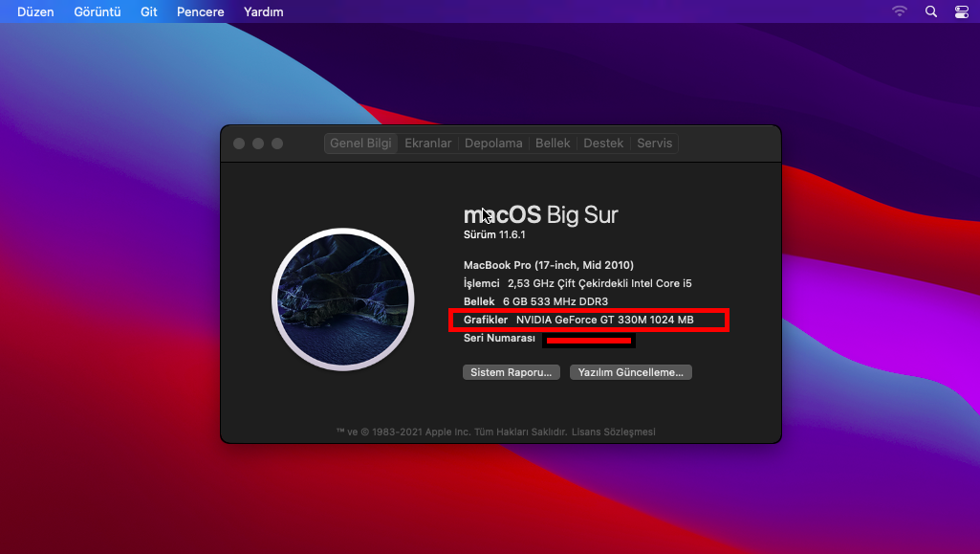Viewport: 980px width, 554px height.
Task: Open the Yardım menu
Action: pos(264,12)
